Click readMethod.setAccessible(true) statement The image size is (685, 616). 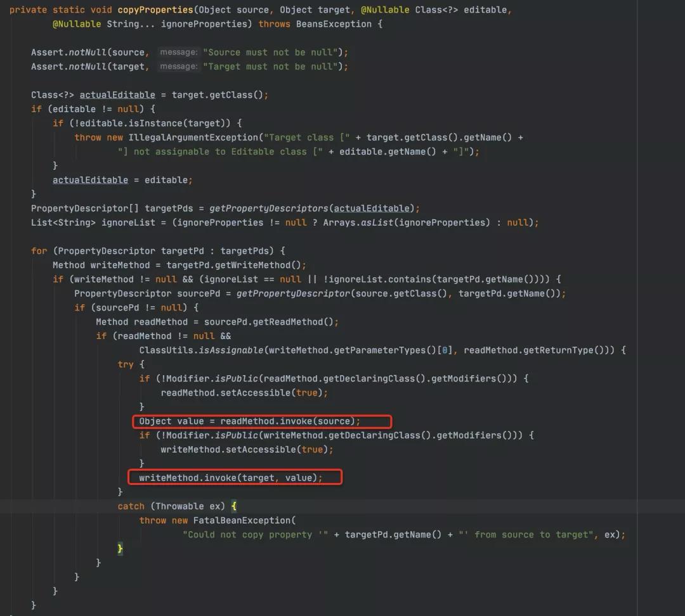244,393
